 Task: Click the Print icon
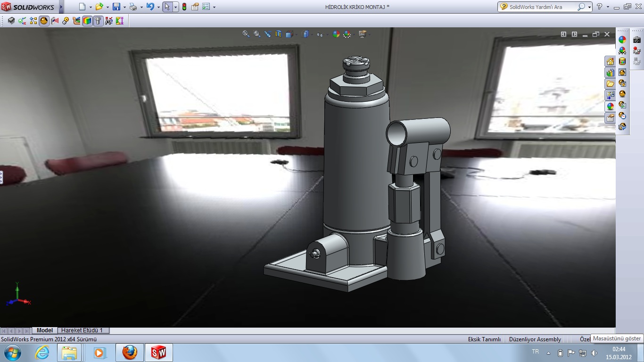133,7
